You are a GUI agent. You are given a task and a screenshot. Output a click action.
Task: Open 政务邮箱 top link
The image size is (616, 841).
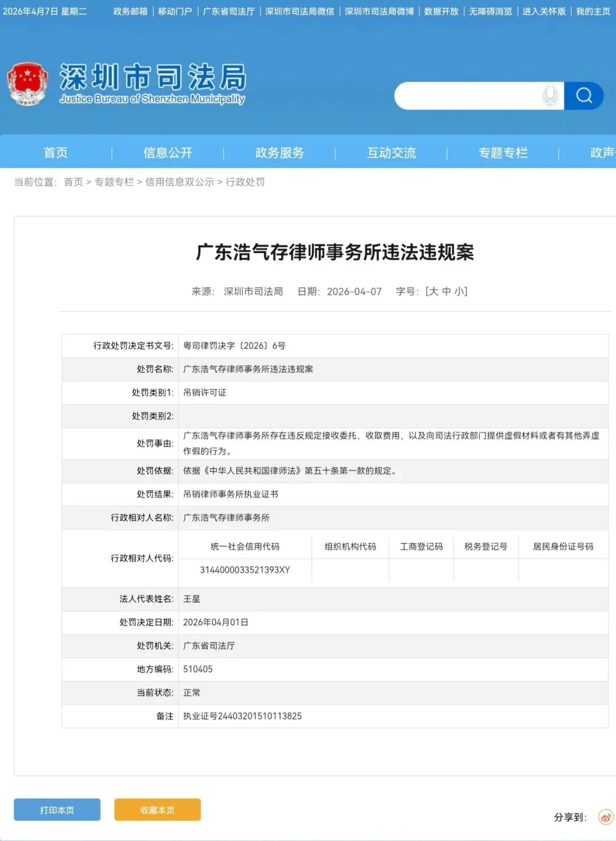point(130,11)
